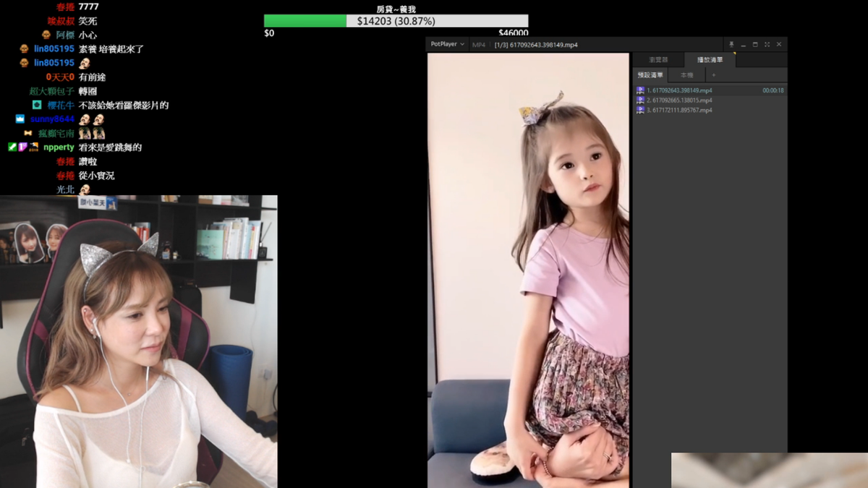Click file icon of second playlist entry
The width and height of the screenshot is (868, 488).
(x=640, y=100)
